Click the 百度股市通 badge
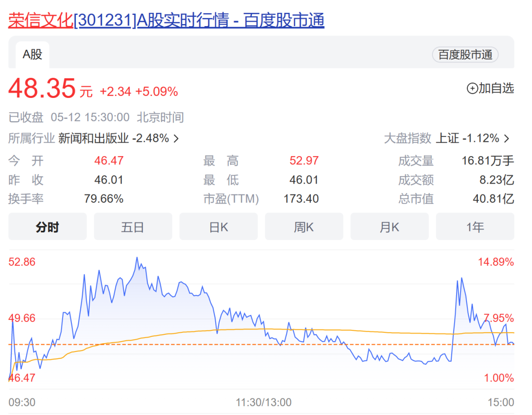The height and width of the screenshot is (415, 532). (465, 55)
